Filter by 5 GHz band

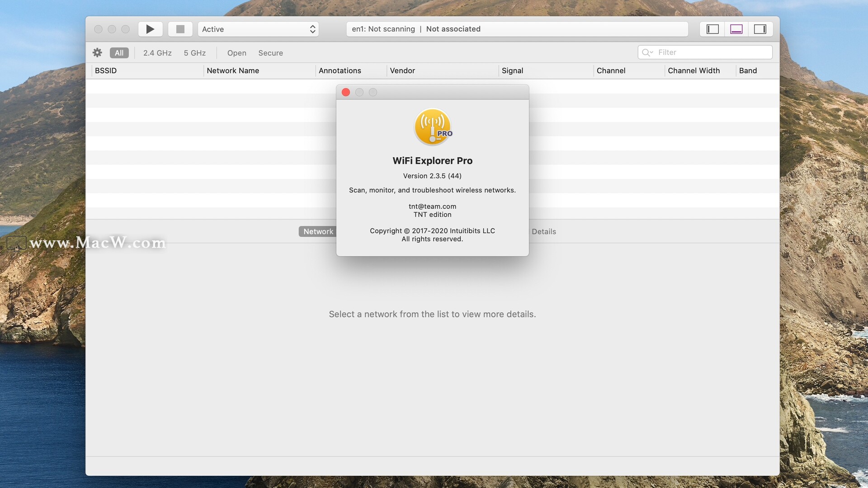[x=194, y=53]
